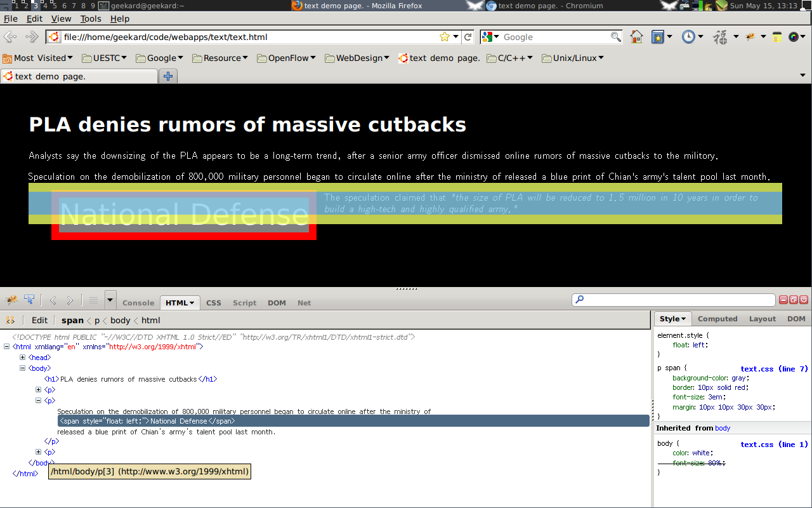The image size is (812, 508).
Task: Deactivate Firebug with the red power icon
Action: [x=804, y=300]
